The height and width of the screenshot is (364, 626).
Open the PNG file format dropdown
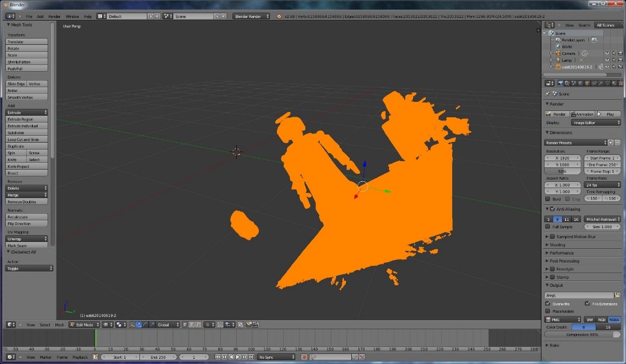tap(563, 320)
